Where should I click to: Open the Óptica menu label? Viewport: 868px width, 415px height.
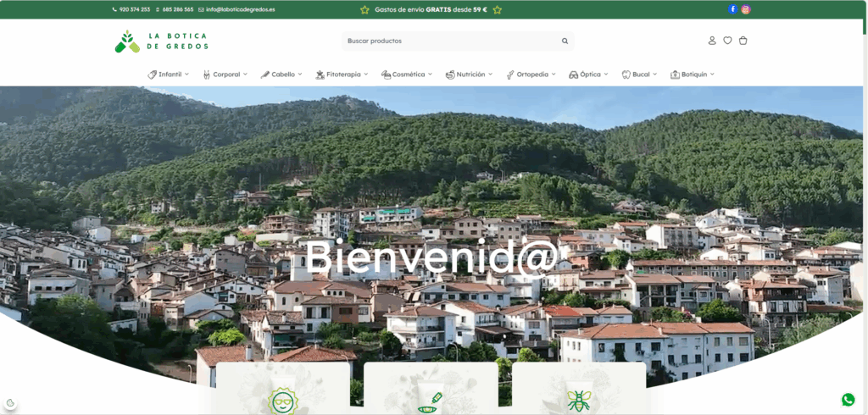coord(591,75)
